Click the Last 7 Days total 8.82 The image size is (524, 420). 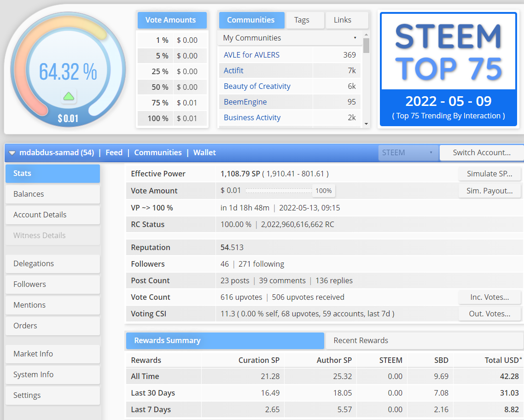coord(511,410)
